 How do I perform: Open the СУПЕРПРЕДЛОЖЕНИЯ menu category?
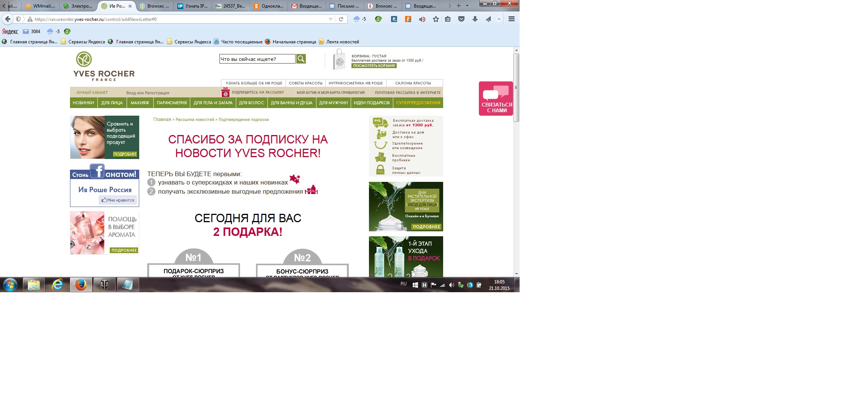[x=418, y=103]
